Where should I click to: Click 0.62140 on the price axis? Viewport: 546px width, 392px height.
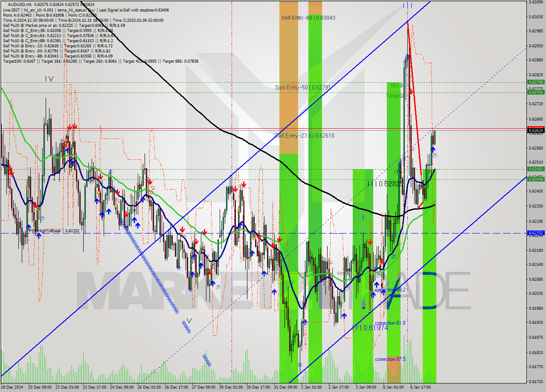click(536, 265)
